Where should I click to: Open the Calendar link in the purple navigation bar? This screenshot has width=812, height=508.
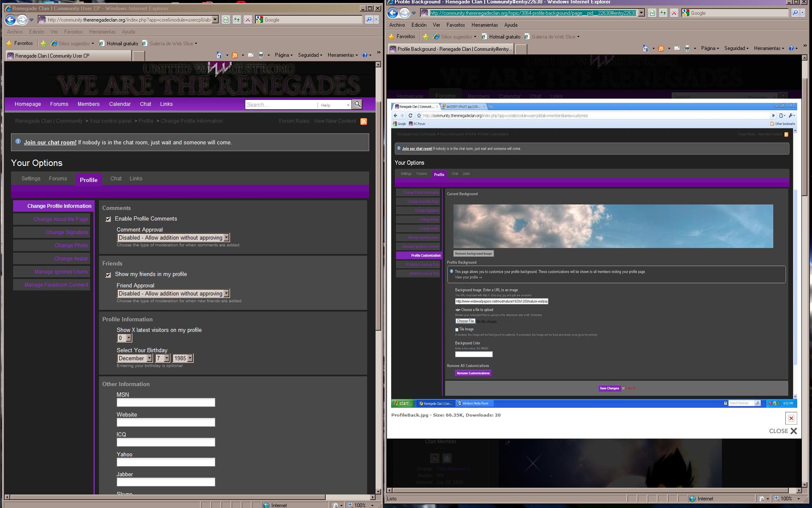(120, 104)
